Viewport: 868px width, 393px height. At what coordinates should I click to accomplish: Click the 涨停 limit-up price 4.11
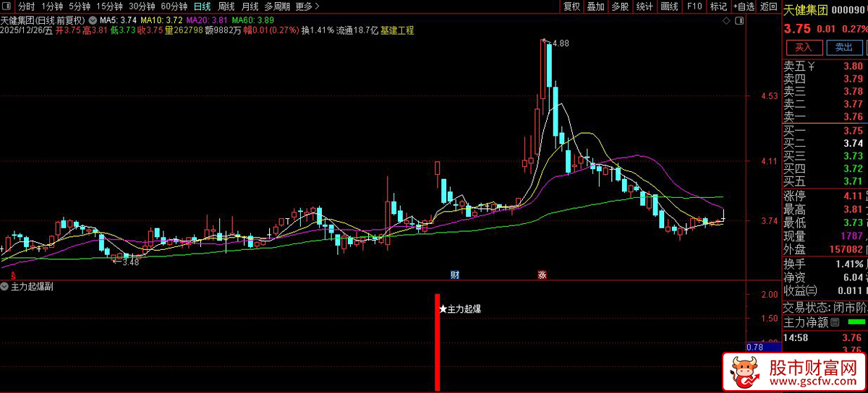coord(853,196)
